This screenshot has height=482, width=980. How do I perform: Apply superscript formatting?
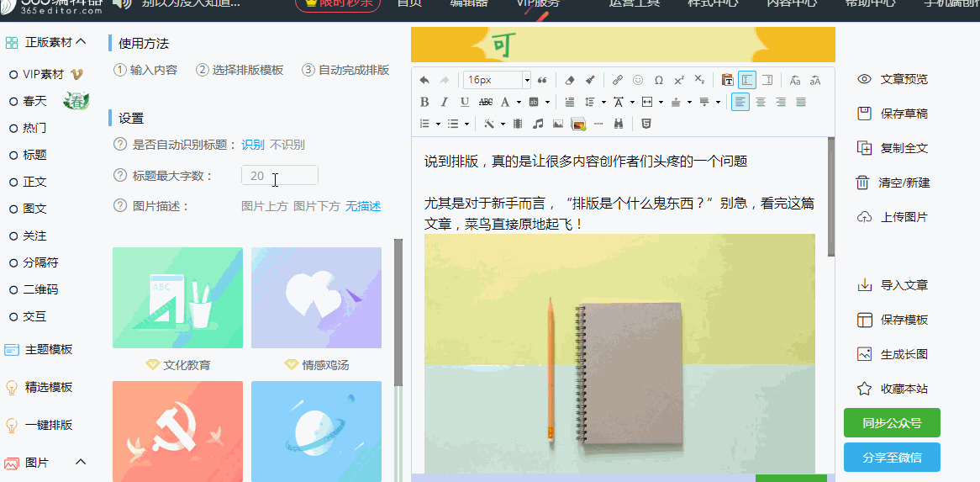[679, 80]
